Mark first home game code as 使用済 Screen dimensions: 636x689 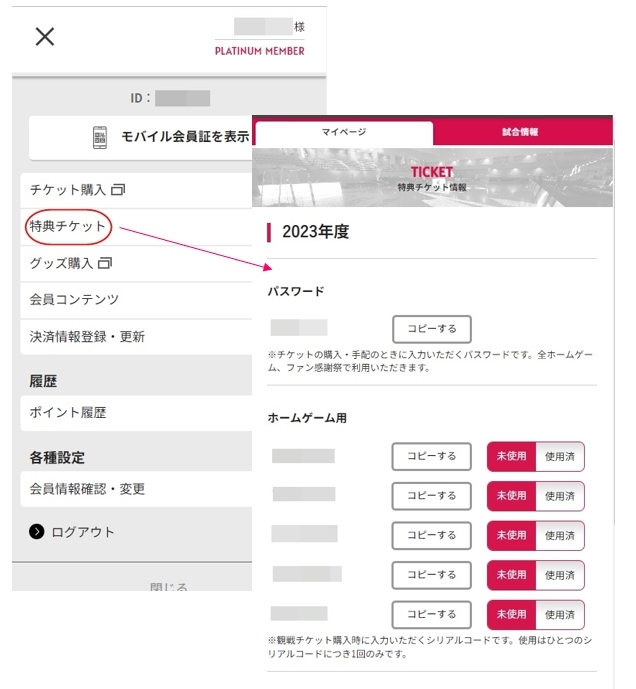(x=560, y=457)
